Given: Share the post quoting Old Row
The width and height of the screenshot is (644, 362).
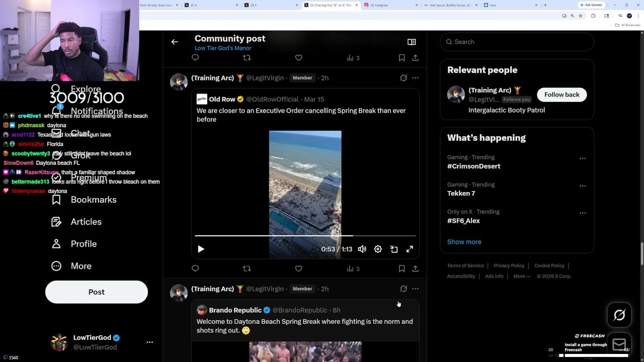Looking at the screenshot, I should point(415,268).
